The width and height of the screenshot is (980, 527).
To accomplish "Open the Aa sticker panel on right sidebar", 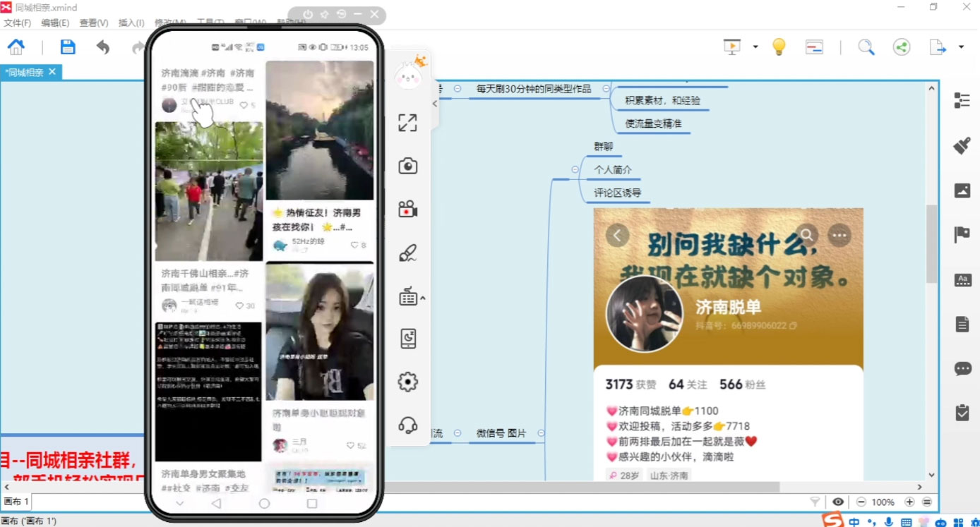I will click(x=962, y=280).
